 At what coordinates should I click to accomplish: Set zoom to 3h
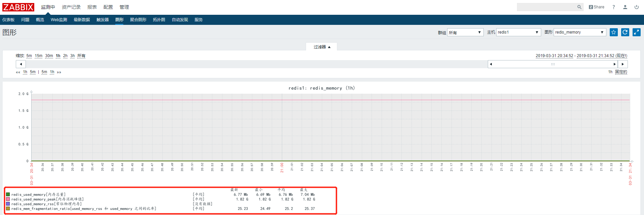click(x=73, y=56)
